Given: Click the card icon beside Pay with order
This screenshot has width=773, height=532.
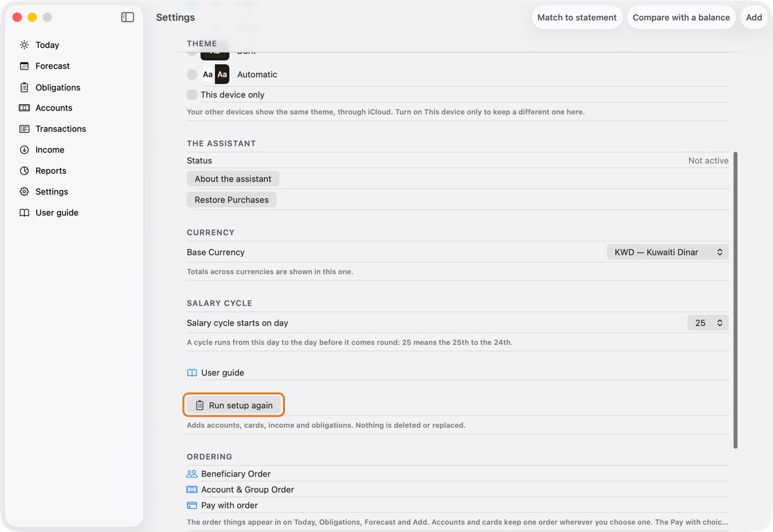Looking at the screenshot, I should 192,505.
